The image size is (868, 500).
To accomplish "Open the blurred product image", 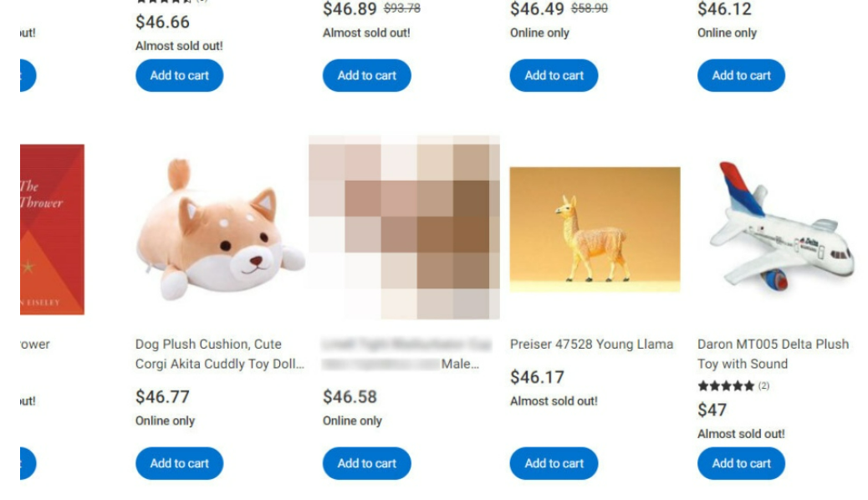I will [404, 227].
